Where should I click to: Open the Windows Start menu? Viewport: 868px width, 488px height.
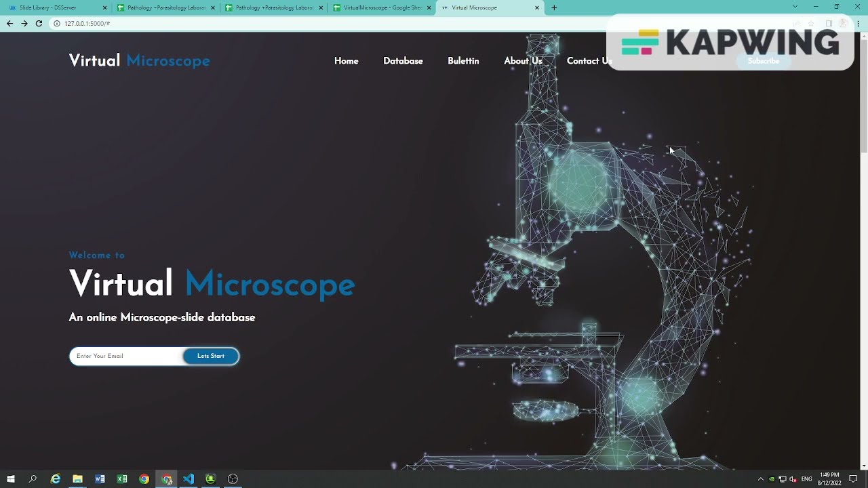coord(11,479)
